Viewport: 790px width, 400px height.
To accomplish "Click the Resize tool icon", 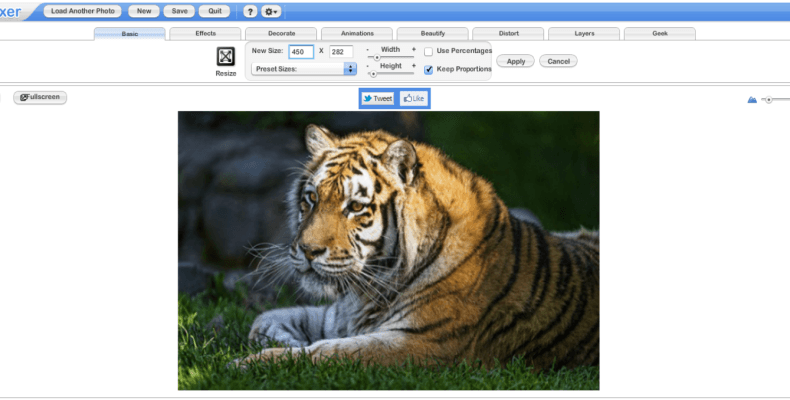I will tap(226, 56).
